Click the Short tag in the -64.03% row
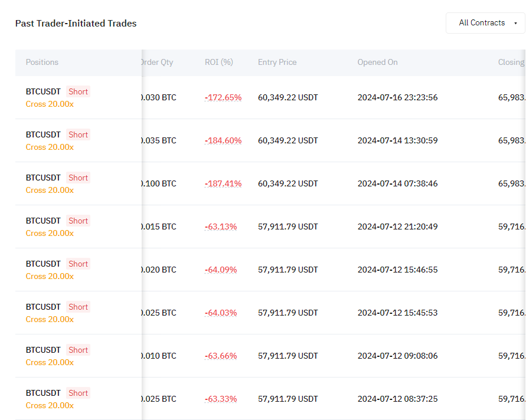 pos(78,307)
